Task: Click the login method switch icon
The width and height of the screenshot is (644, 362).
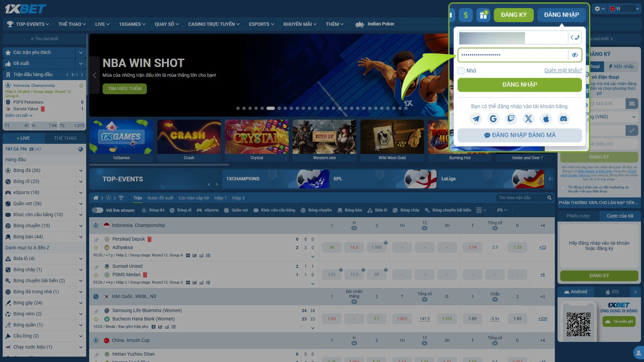Action: click(575, 38)
